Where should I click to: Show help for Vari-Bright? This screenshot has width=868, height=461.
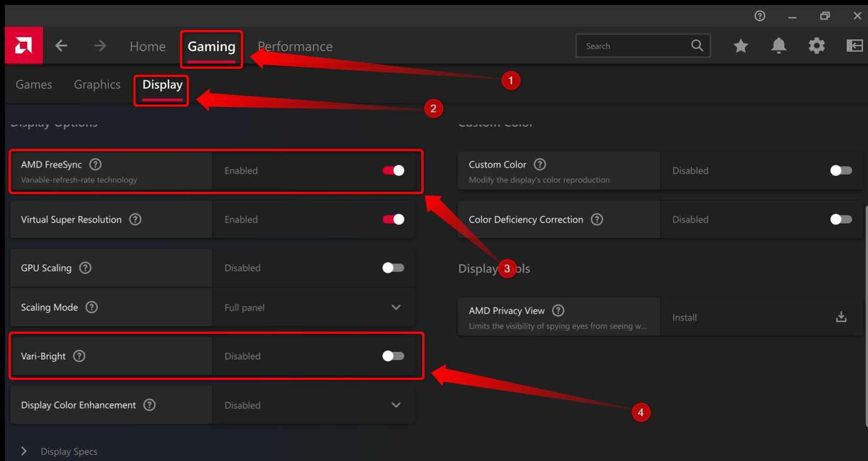79,356
